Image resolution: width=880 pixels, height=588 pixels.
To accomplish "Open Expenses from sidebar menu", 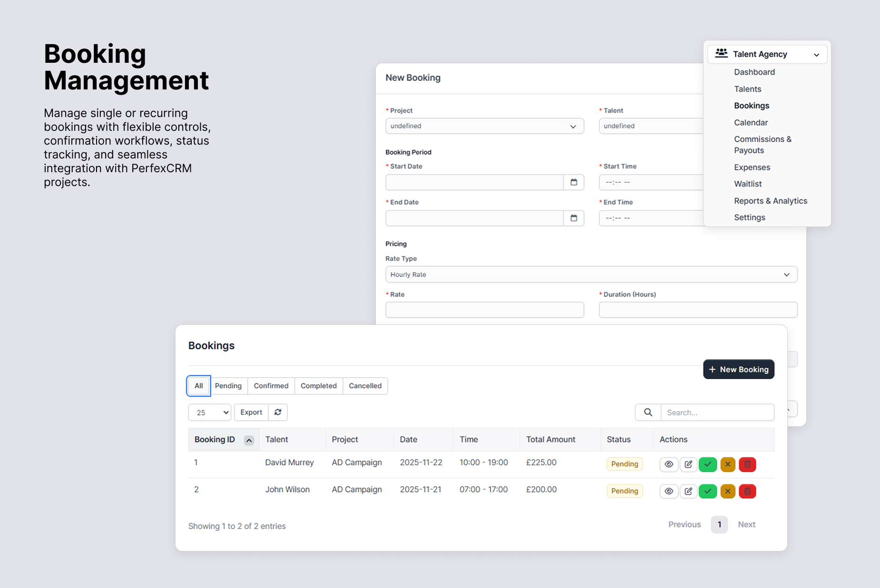I will point(752,167).
